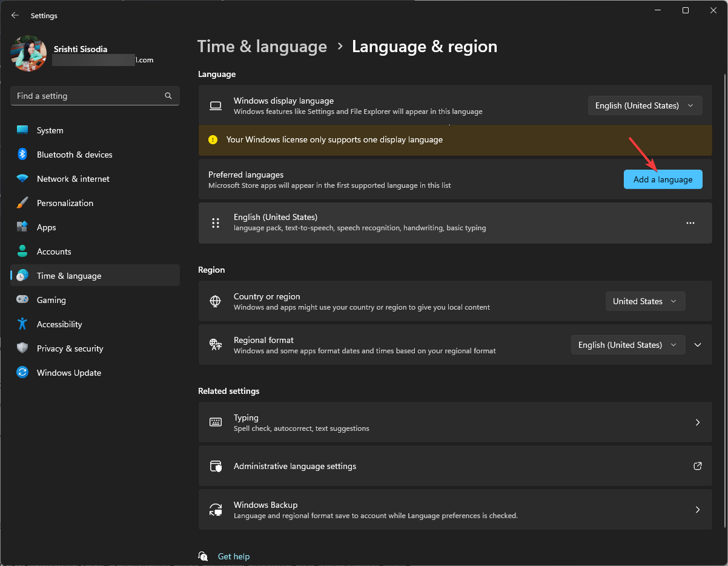Click the Time & language breadcrumb
728x566 pixels.
tap(262, 47)
